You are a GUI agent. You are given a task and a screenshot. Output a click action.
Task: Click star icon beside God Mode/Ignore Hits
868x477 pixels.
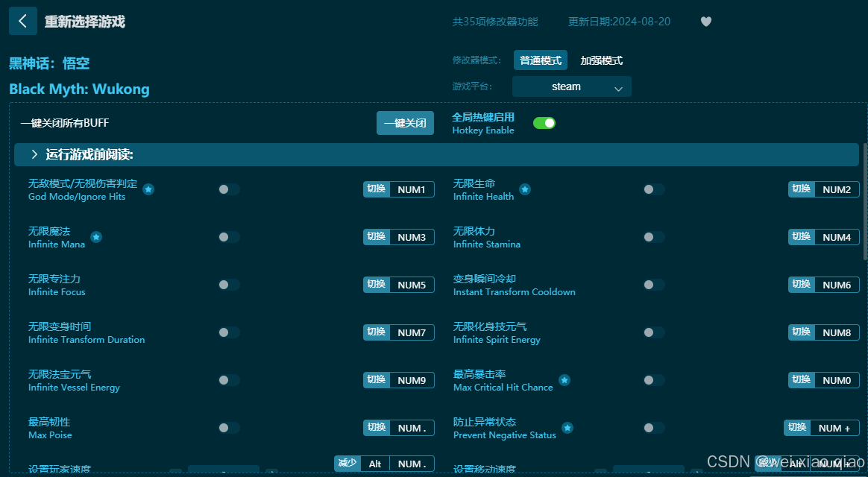point(148,189)
